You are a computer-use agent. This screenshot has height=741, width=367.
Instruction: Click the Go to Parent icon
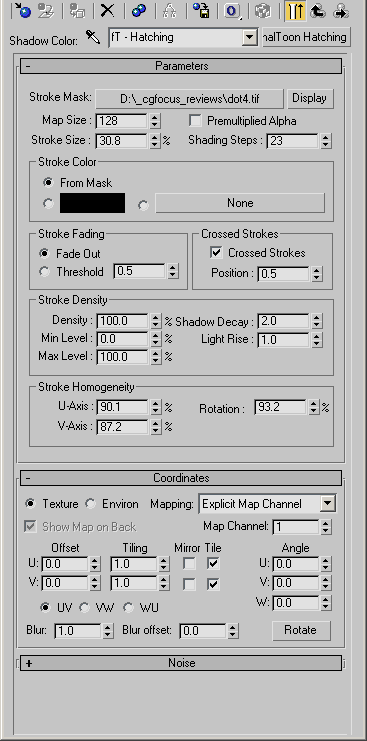tap(318, 10)
